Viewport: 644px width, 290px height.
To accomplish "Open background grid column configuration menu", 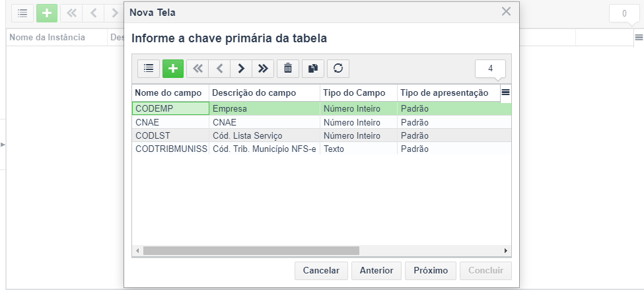I will tap(639, 38).
